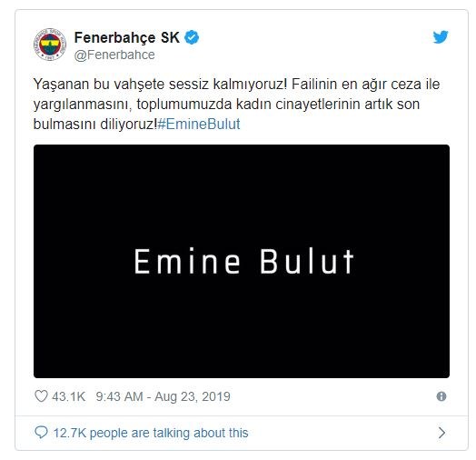Click the 9:43 AM - Aug 23, 2019 timestamp
This screenshot has width=476, height=460.
pyautogui.click(x=163, y=396)
